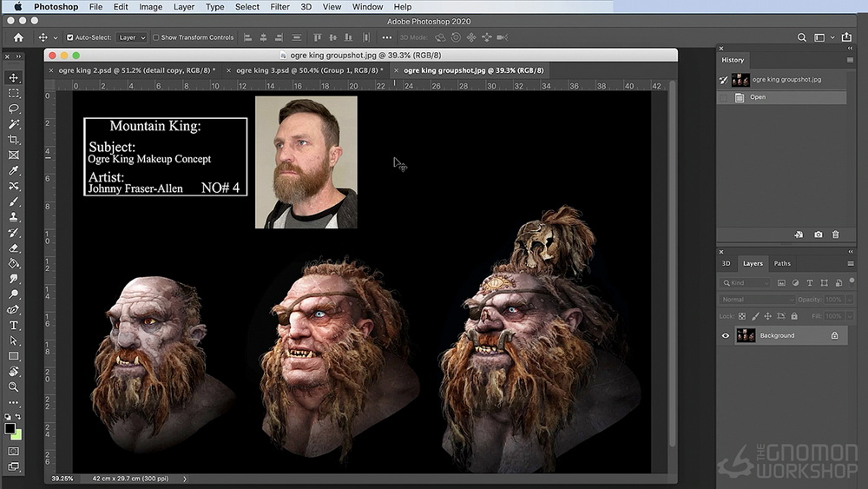Select the Background layer thumbnail

click(746, 335)
